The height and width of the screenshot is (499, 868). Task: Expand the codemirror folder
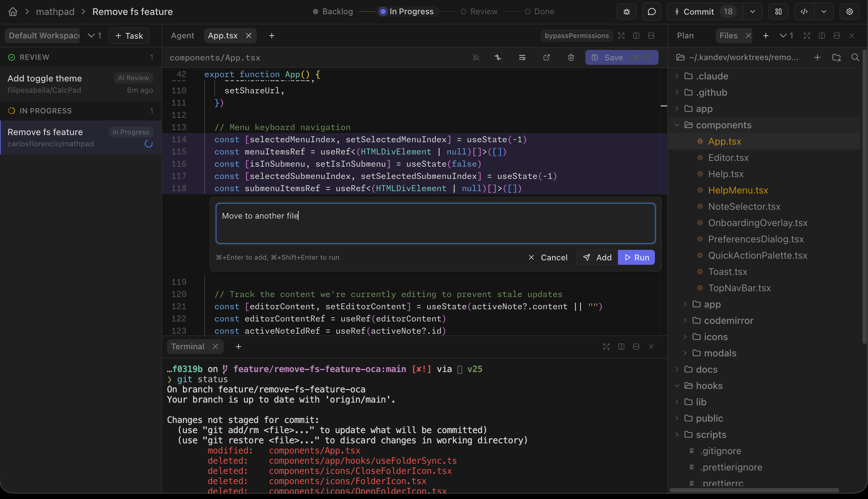pos(722,321)
